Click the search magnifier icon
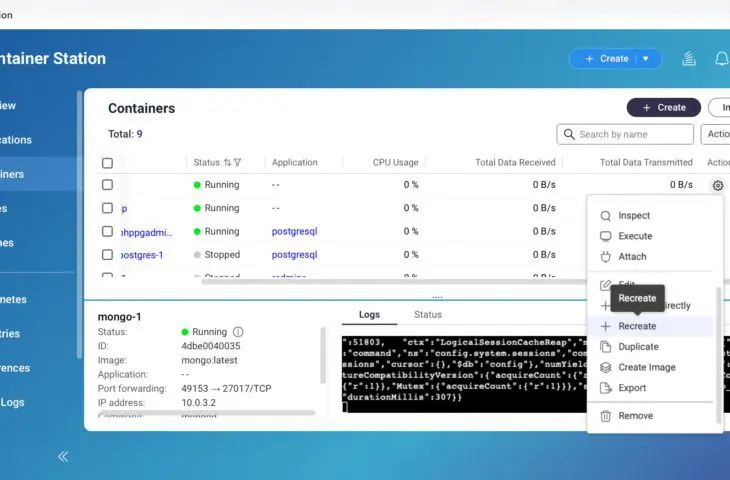This screenshot has width=730, height=480. tap(569, 135)
